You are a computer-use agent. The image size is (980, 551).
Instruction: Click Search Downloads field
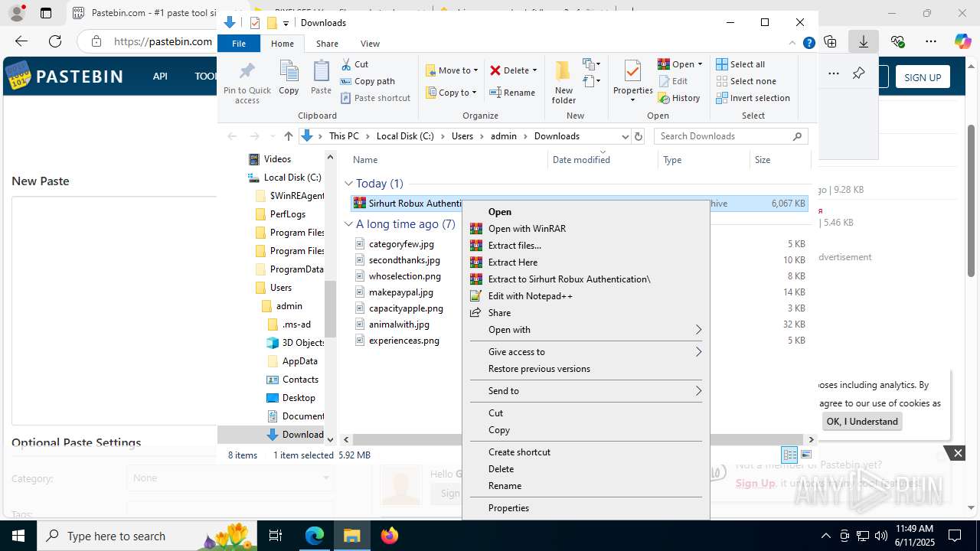pyautogui.click(x=731, y=136)
